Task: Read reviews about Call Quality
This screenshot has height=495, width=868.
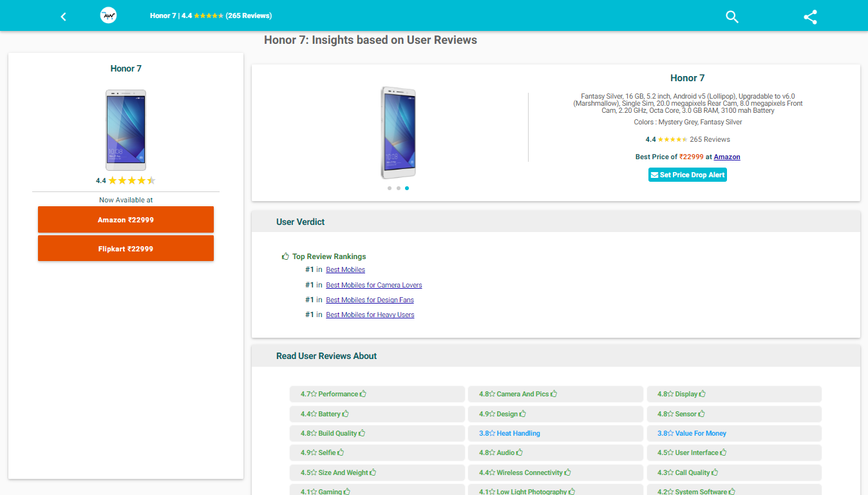Action: (734, 472)
